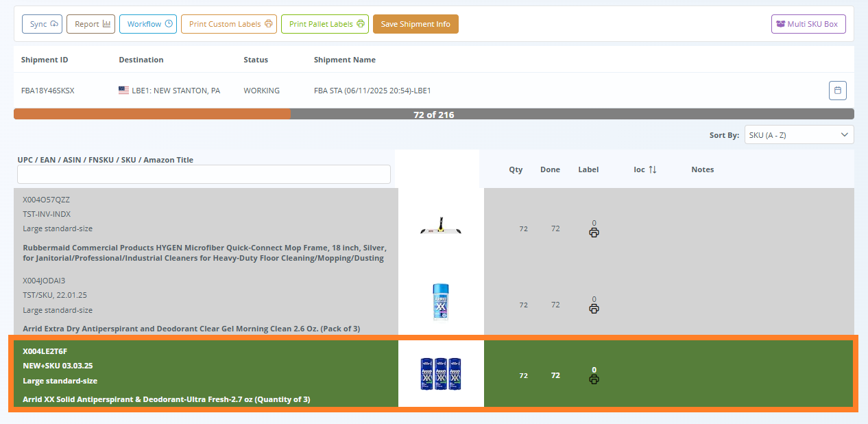Click the microfiber mop frame thumbnail

click(440, 228)
